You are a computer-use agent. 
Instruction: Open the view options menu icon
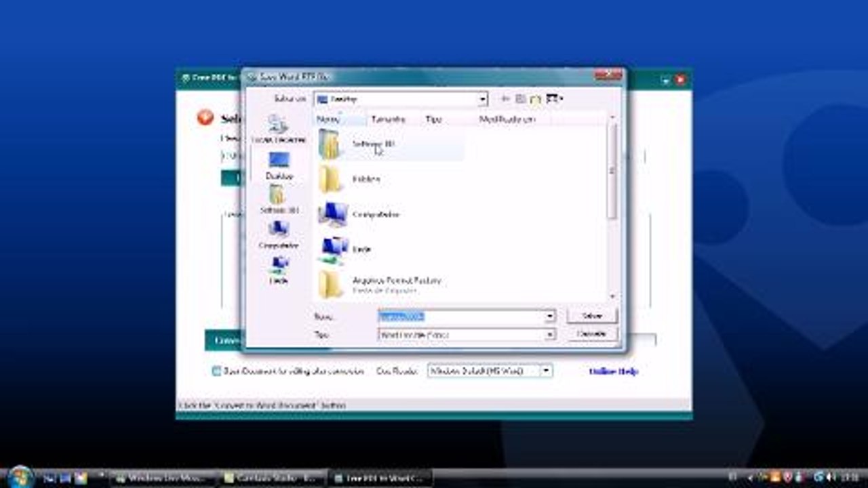point(554,99)
